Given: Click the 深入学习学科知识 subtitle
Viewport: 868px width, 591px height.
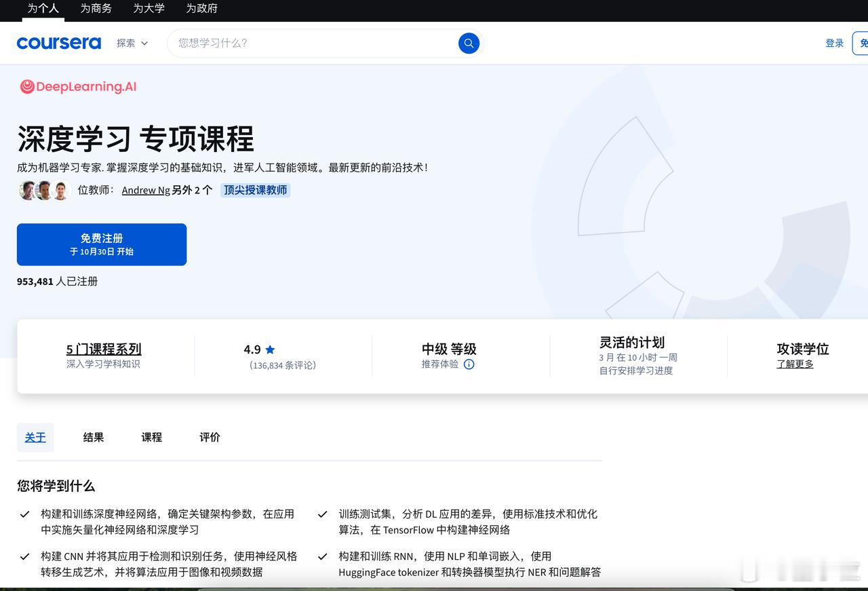Looking at the screenshot, I should pyautogui.click(x=103, y=364).
